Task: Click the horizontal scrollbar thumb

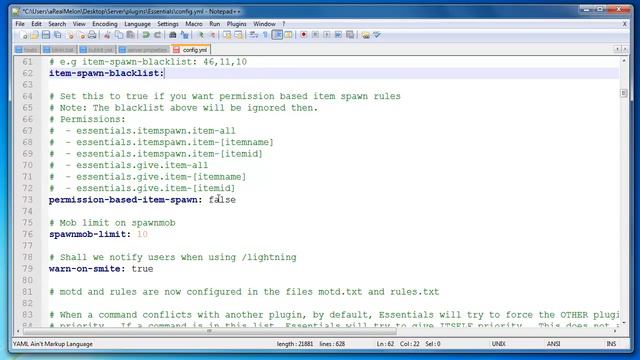Action: pos(209,331)
